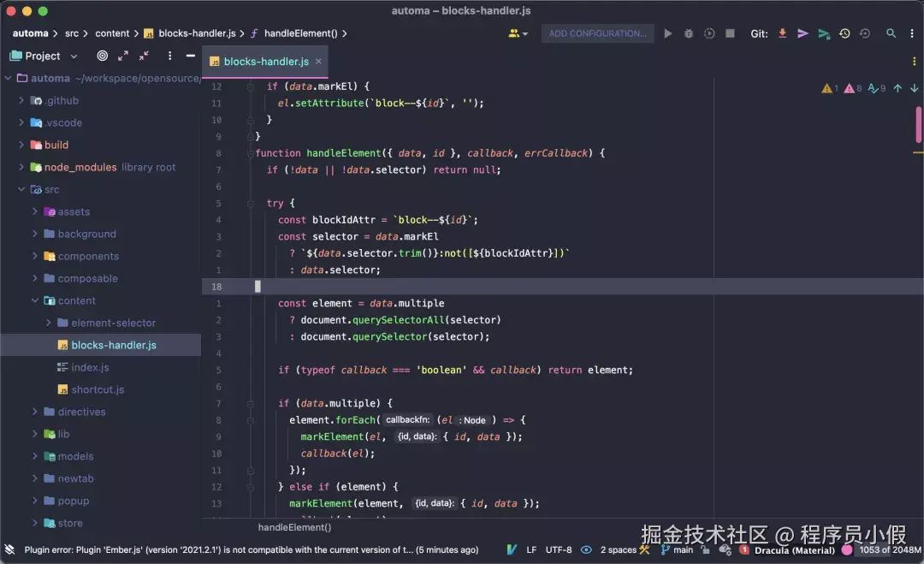924x564 pixels.
Task: Click the pink theme color dot
Action: [x=847, y=549]
